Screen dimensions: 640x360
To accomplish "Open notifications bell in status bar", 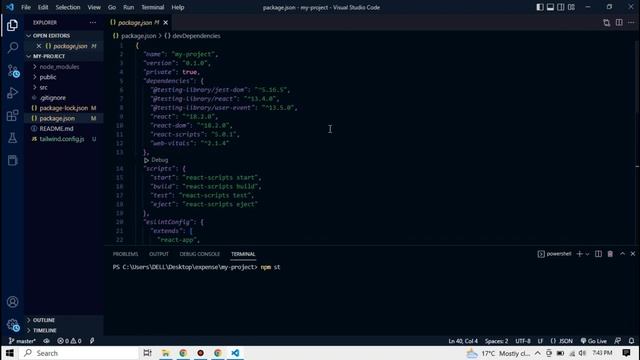I will point(631,341).
